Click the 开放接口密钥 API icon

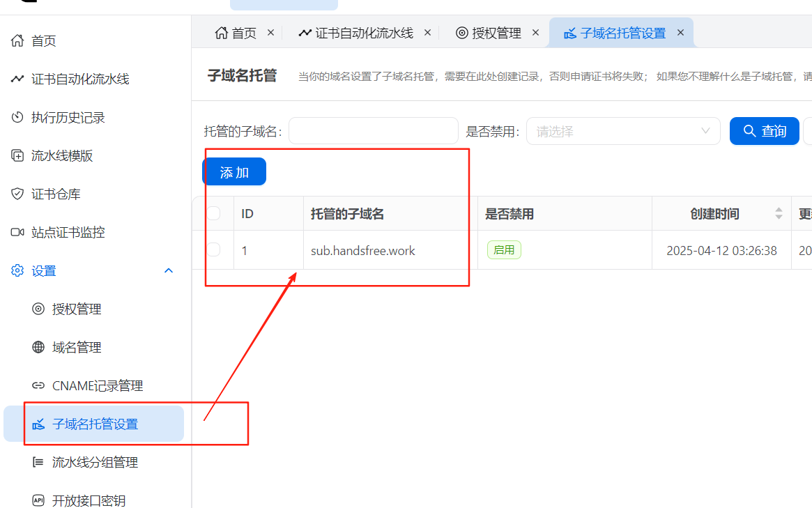(38, 500)
